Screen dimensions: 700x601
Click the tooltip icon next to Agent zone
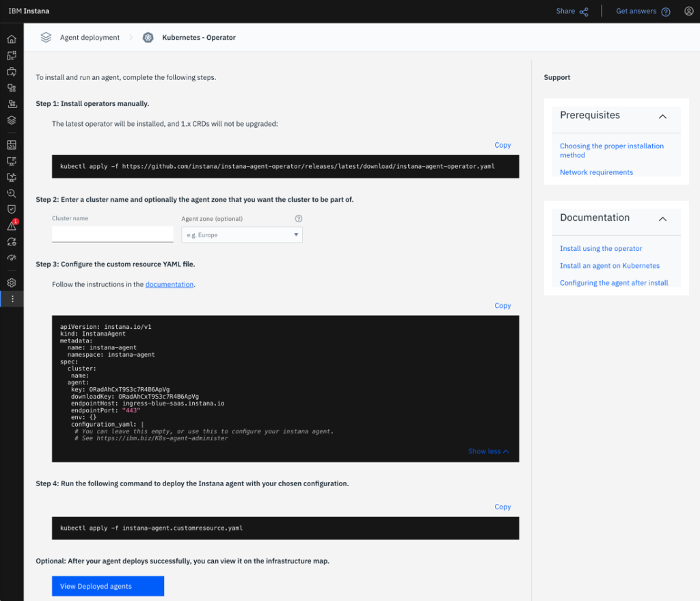(x=299, y=218)
